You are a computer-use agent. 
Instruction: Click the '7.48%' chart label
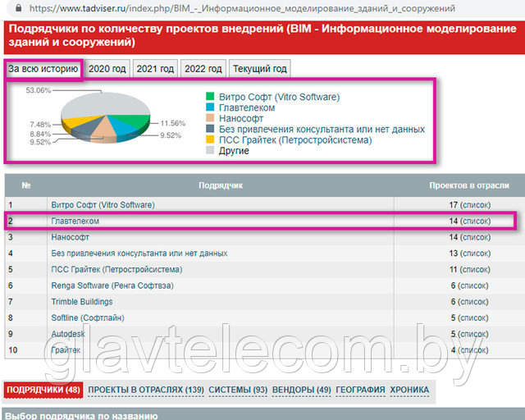(40, 125)
